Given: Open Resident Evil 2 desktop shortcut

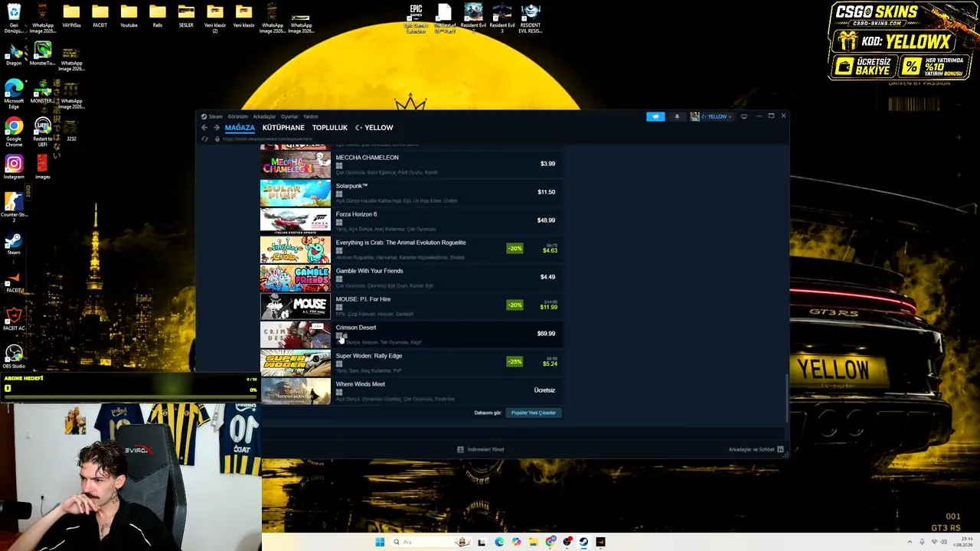Looking at the screenshot, I should coord(473,16).
